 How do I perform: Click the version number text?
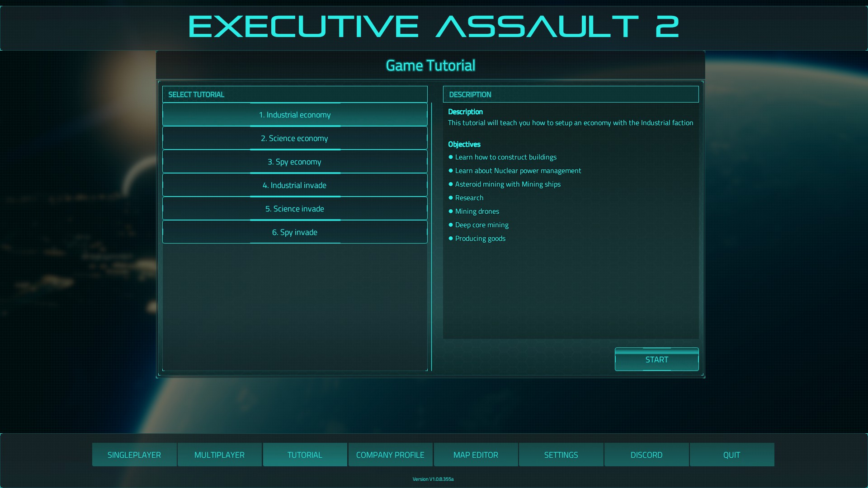point(433,479)
